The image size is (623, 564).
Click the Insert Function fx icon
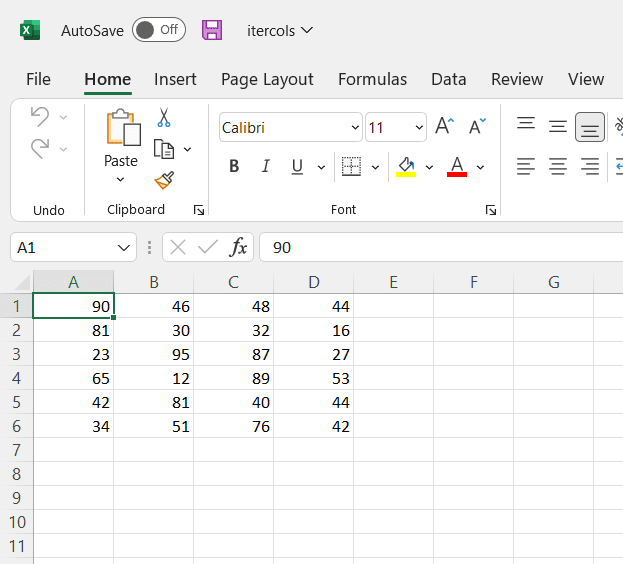(x=238, y=247)
